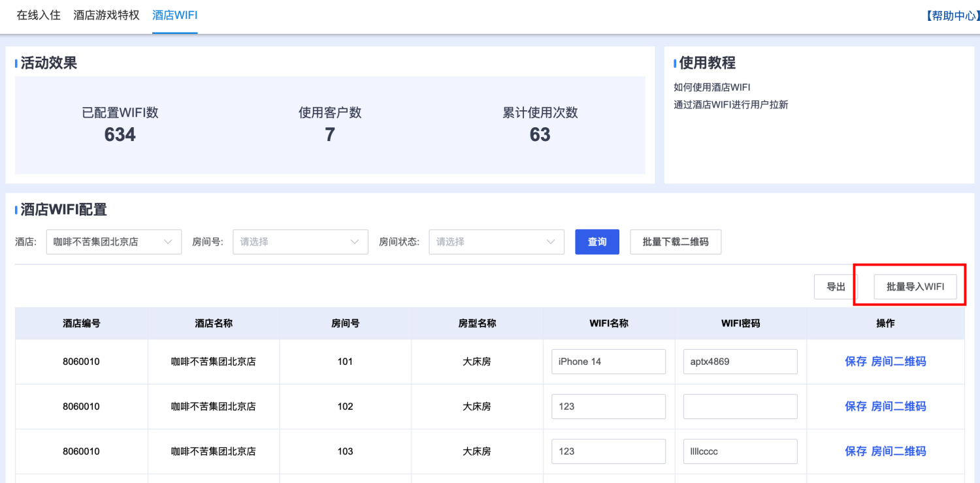Open the 帮助中心 link
Screen dimensions: 980x483
[x=952, y=16]
